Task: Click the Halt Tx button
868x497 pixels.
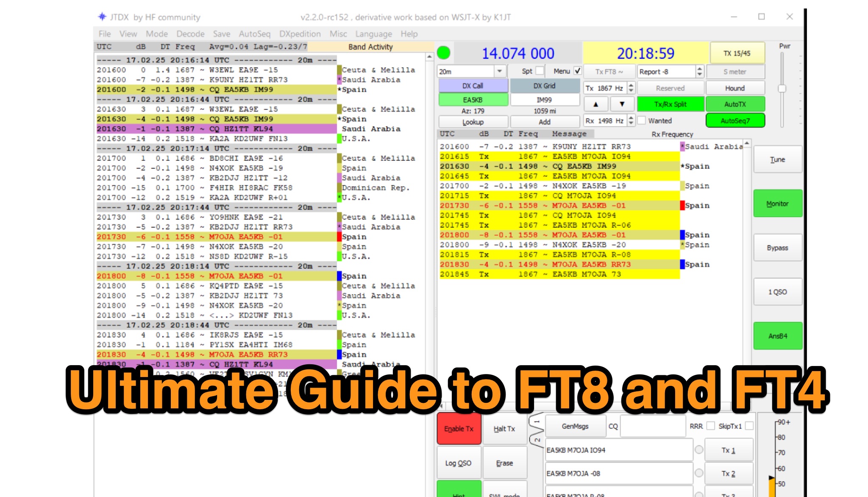Action: (504, 429)
